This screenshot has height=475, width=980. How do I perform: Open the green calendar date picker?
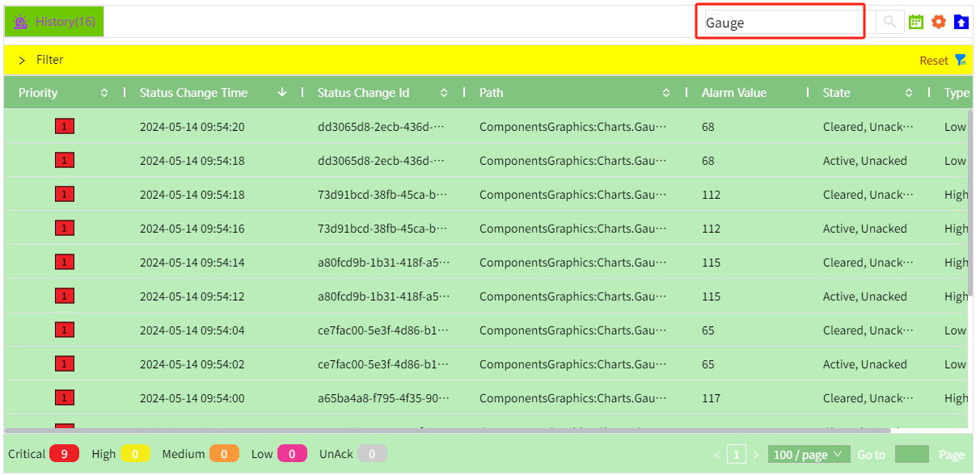(x=916, y=23)
